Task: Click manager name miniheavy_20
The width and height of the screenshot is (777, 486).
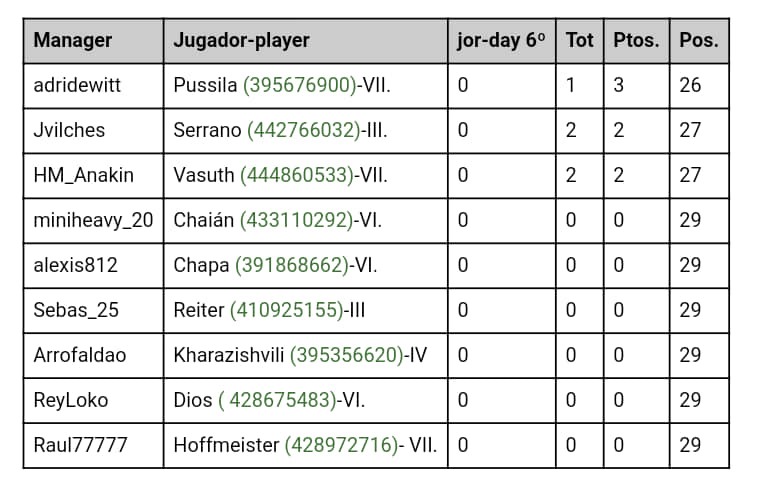Action: click(x=93, y=220)
